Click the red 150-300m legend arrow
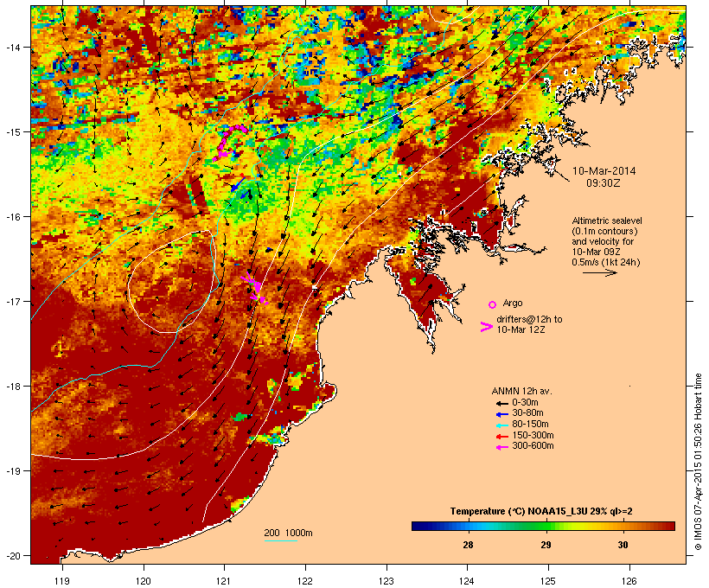 502,437
